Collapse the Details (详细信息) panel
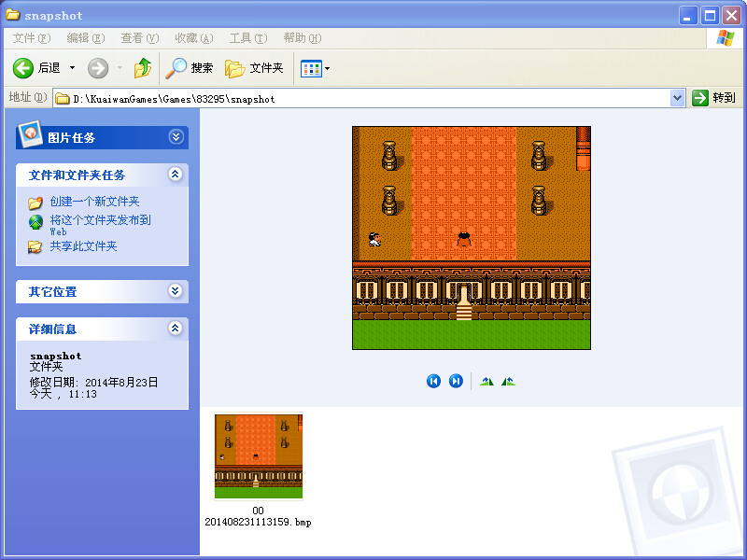 (x=176, y=328)
